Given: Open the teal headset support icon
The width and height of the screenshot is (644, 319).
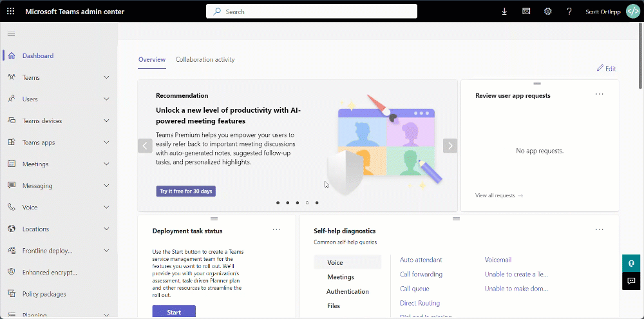Looking at the screenshot, I should (x=631, y=263).
